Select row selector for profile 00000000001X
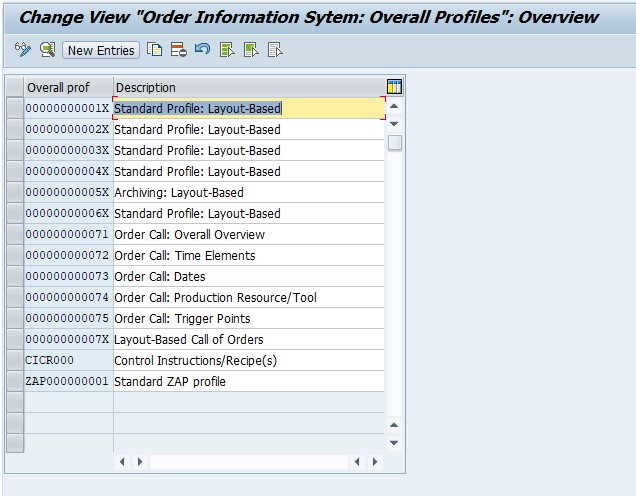Image resolution: width=636 pixels, height=496 pixels. (x=14, y=108)
